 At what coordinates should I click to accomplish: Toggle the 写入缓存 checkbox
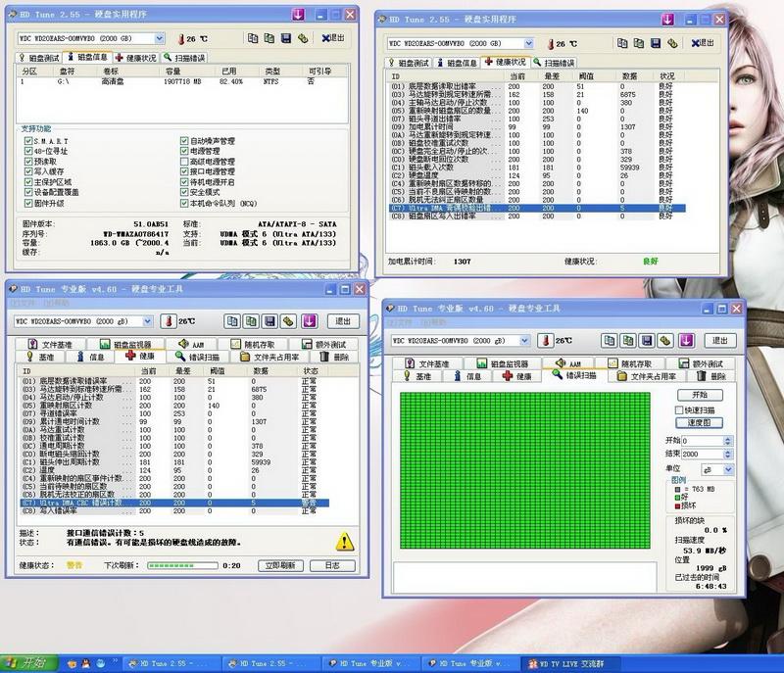pyautogui.click(x=28, y=171)
